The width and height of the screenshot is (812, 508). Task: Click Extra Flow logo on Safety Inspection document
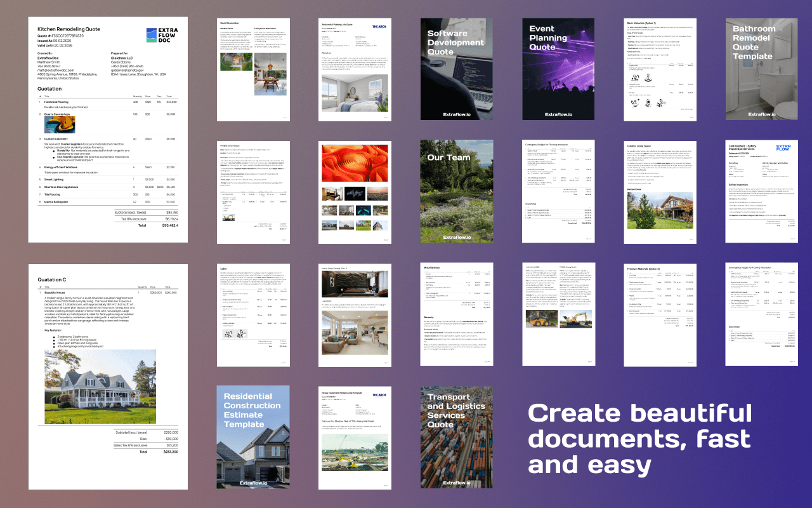click(784, 148)
